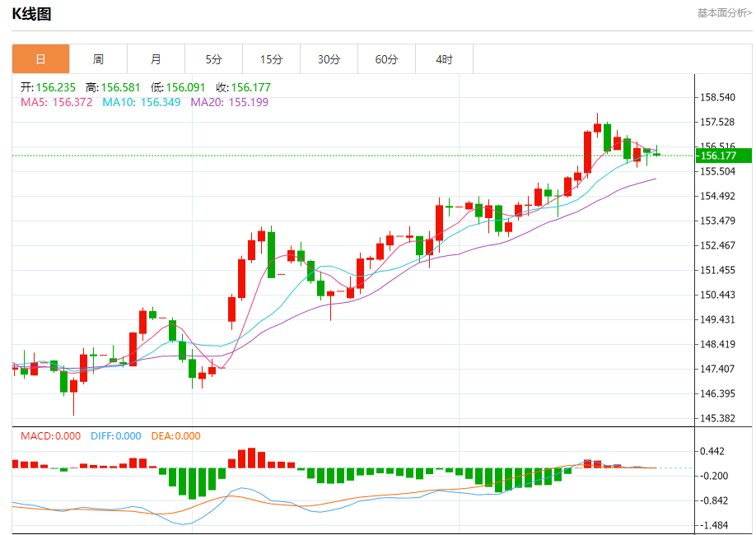Choose the 60分 interval tab
This screenshot has width=756, height=535.
point(386,59)
